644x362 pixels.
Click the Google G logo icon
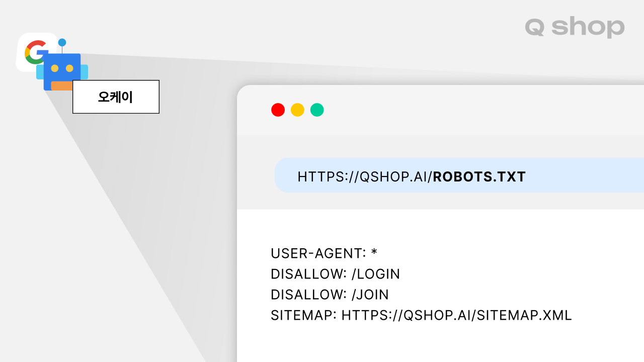coord(36,52)
